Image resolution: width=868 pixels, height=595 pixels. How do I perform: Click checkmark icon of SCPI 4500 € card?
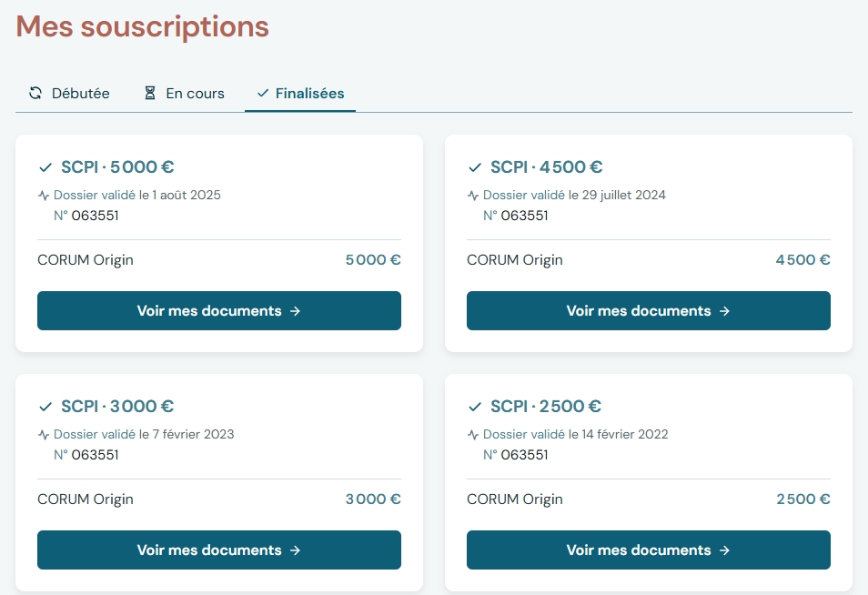(x=475, y=167)
